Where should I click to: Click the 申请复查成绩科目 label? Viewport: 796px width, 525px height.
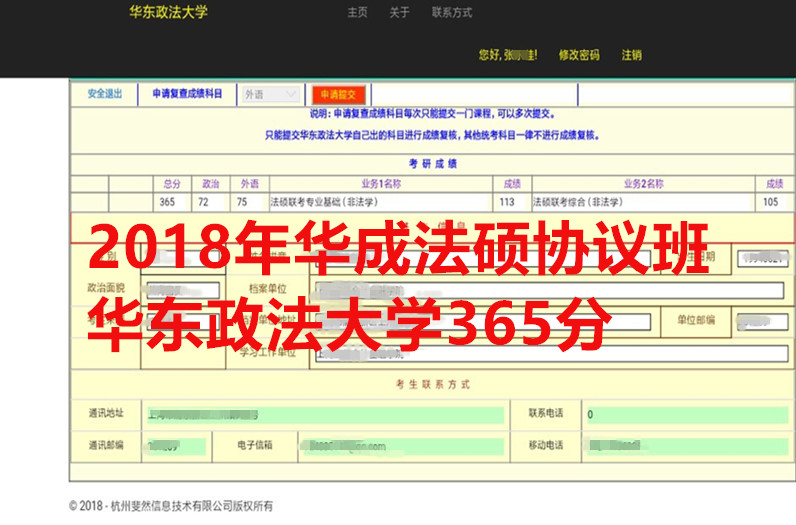187,93
